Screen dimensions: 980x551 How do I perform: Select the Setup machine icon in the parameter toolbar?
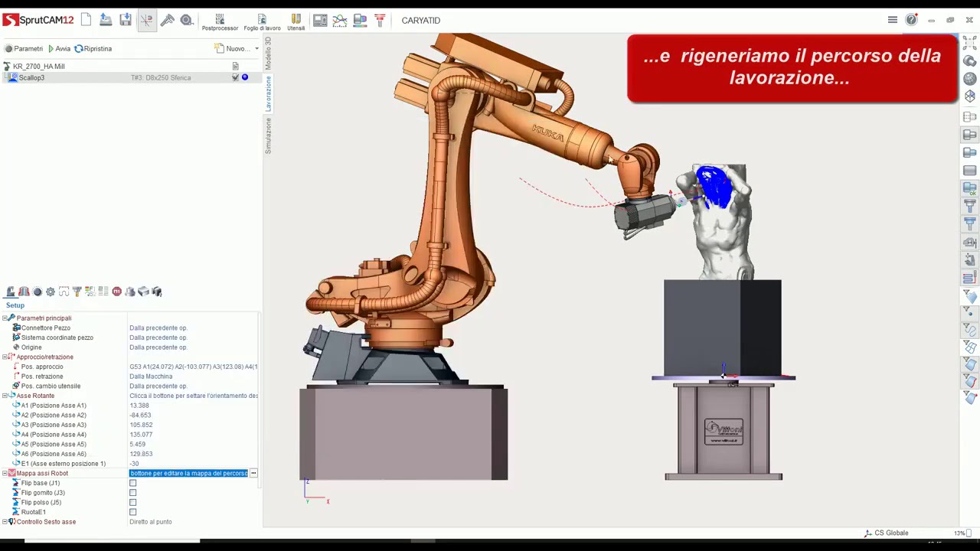pyautogui.click(x=11, y=292)
